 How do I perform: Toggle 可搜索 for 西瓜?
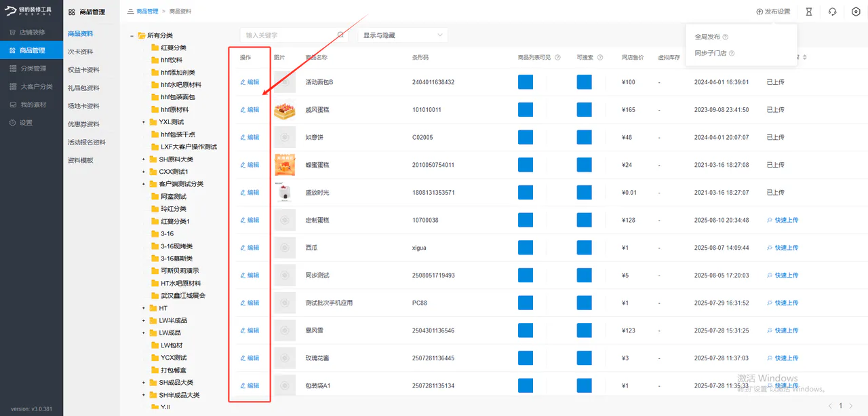585,248
